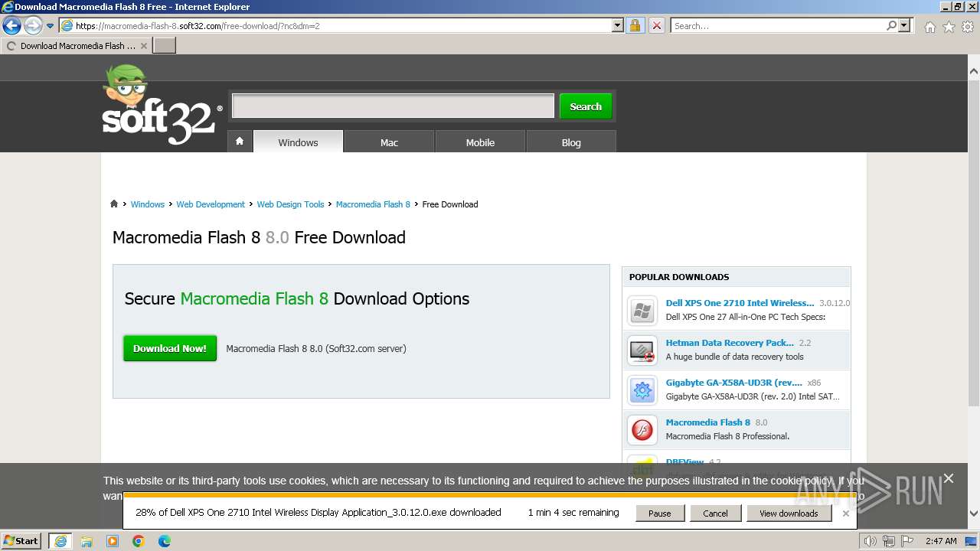Click the POPULAR DOWNLOADS heading

pyautogui.click(x=679, y=277)
